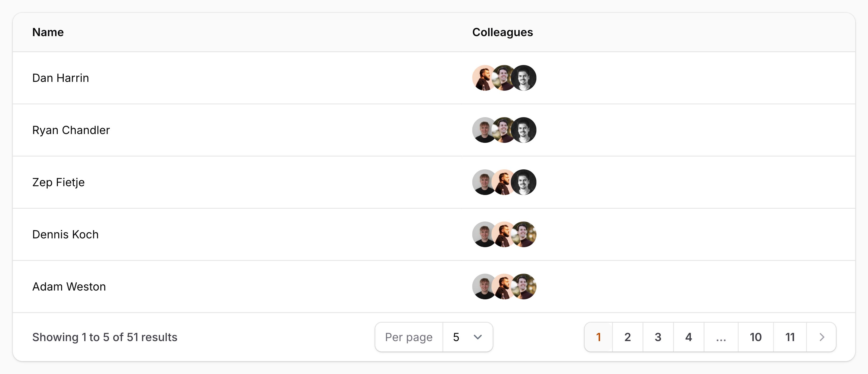Click the Dan Harrin name cell

click(x=61, y=78)
